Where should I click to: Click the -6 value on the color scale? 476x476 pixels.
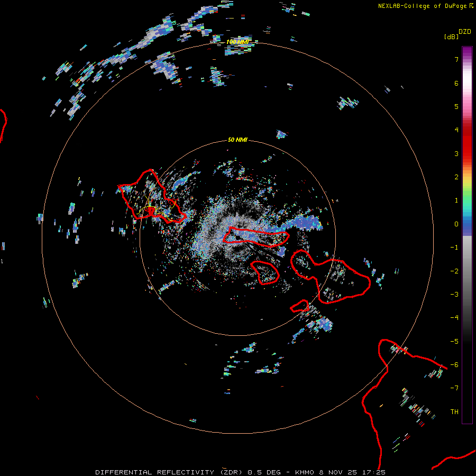coord(454,365)
